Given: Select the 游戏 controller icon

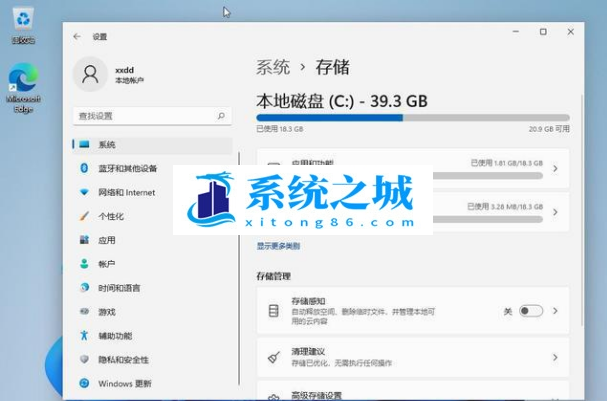Looking at the screenshot, I should coord(84,311).
